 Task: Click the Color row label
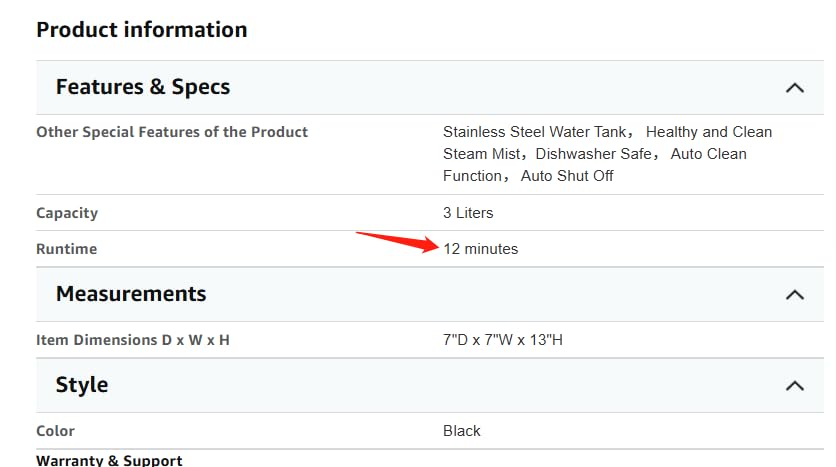click(56, 431)
